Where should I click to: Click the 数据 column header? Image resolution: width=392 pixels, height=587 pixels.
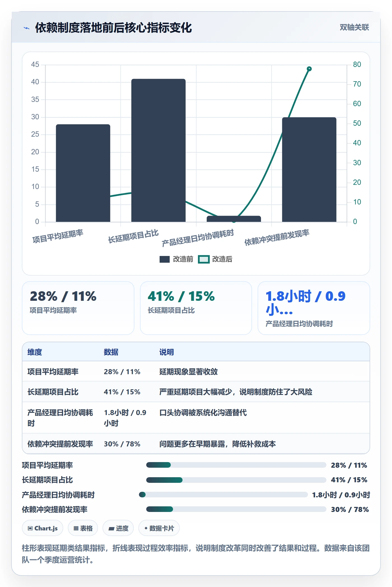click(x=111, y=352)
